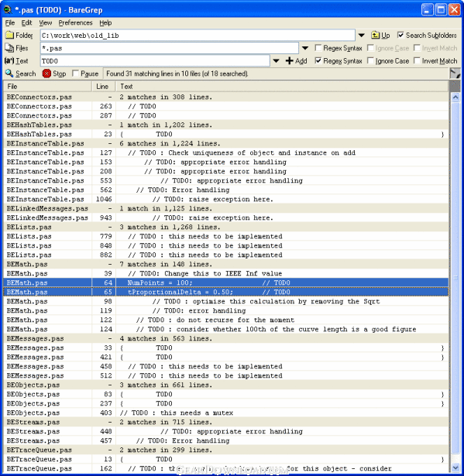Click BEMath.pas summary row 7 matches
The height and width of the screenshot is (476, 464).
tap(225, 264)
